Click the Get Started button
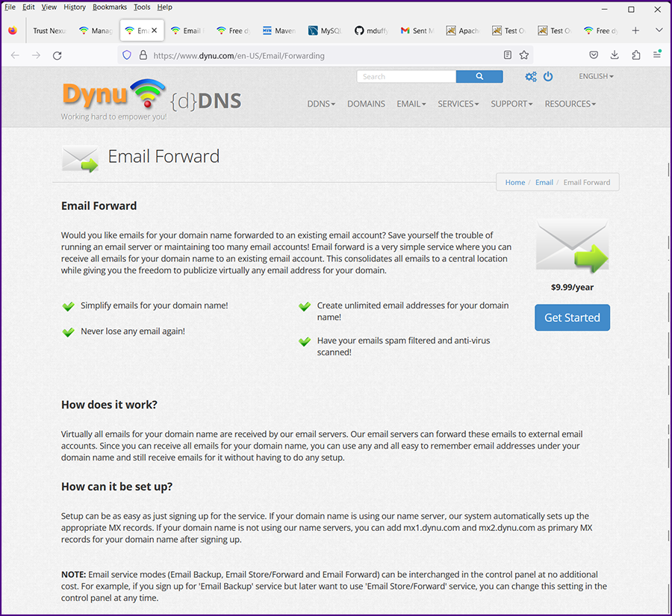Screen dimensions: 672x616 [x=572, y=317]
